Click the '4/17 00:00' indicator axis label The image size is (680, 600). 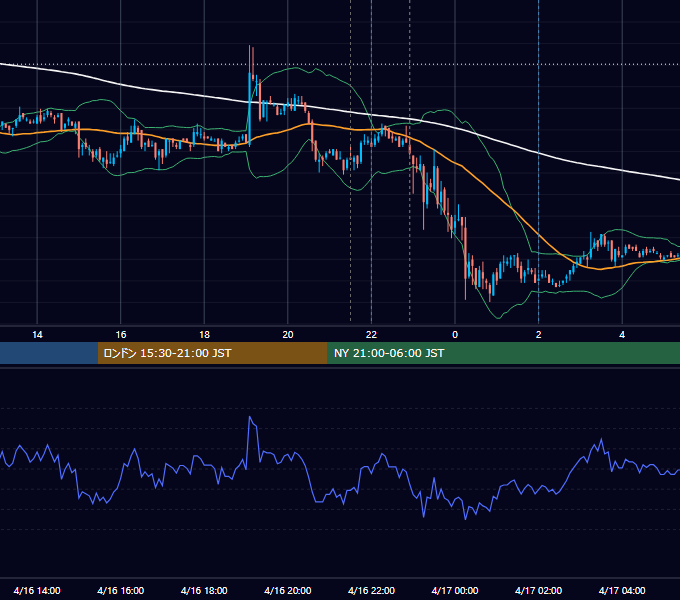coord(455,590)
